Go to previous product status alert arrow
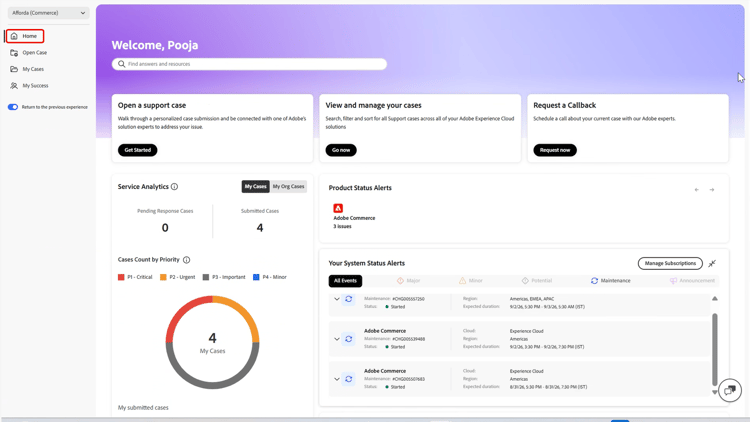 [x=696, y=190]
